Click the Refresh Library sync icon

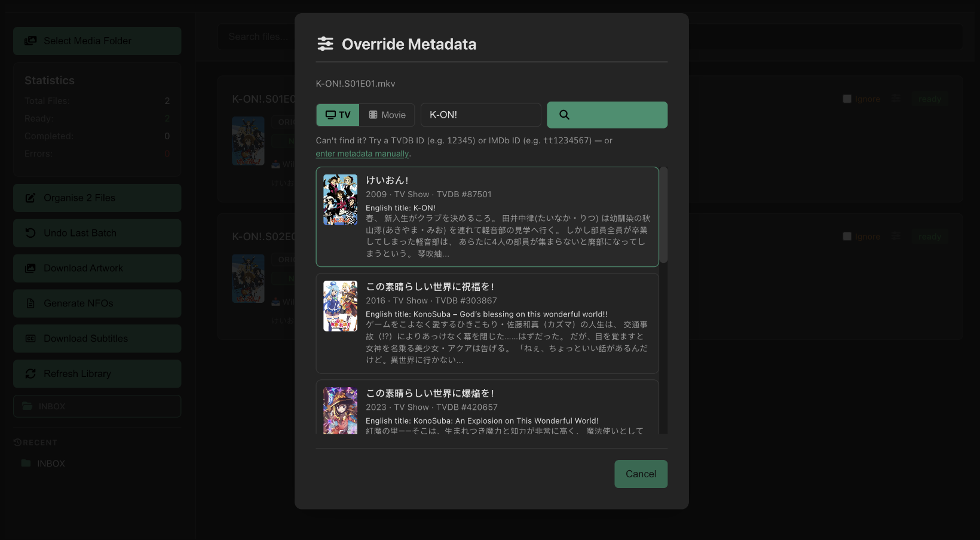[30, 373]
